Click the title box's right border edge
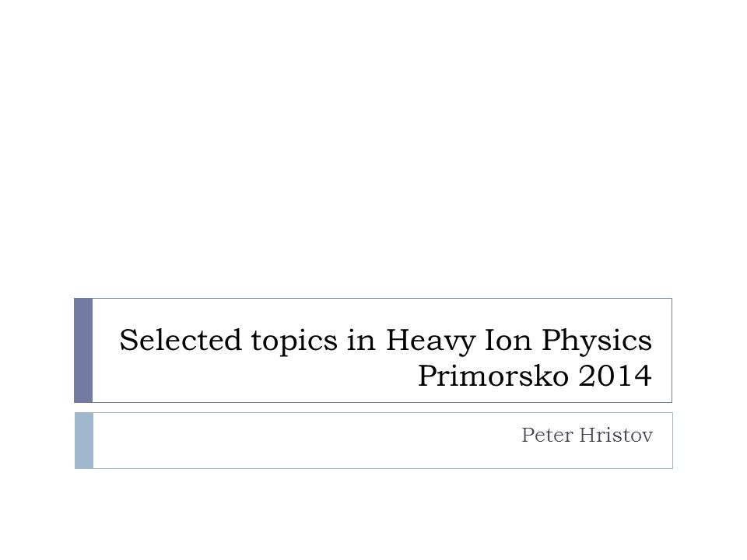The width and height of the screenshot is (747, 560). (x=672, y=351)
